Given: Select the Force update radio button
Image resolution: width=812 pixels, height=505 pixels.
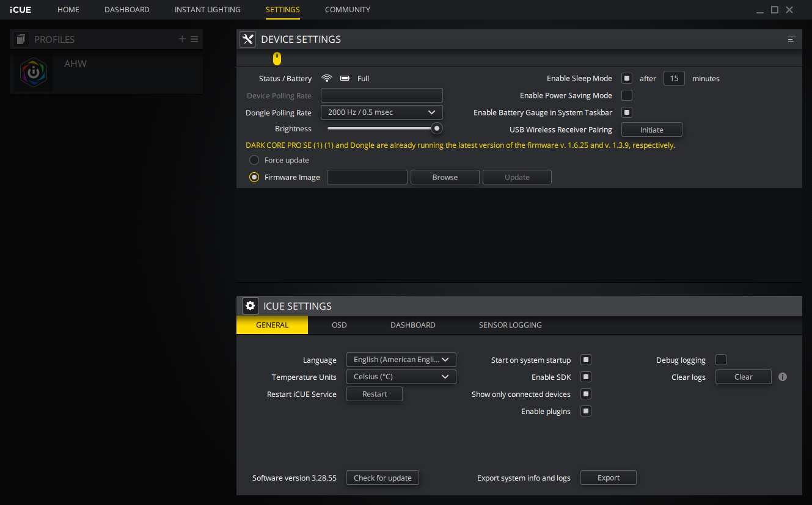Looking at the screenshot, I should tap(254, 160).
